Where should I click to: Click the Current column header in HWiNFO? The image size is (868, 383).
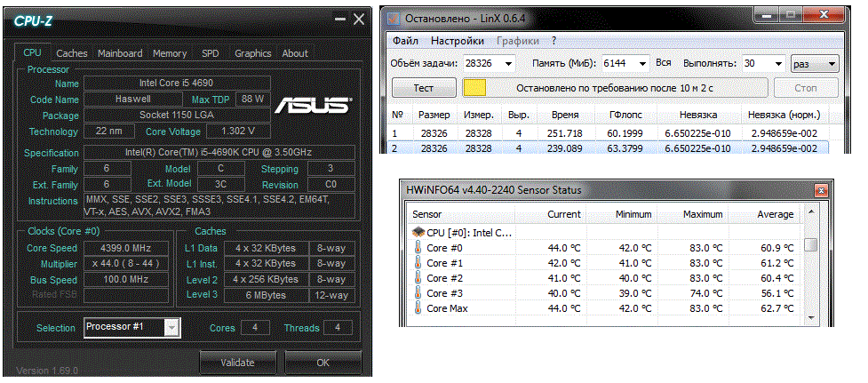coord(550,214)
